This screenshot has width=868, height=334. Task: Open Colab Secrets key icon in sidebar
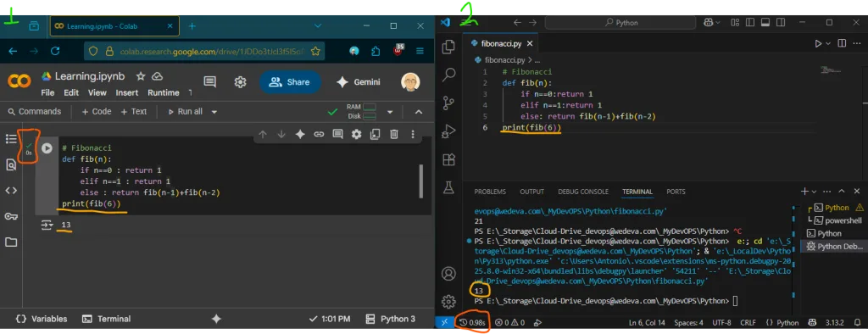point(11,216)
